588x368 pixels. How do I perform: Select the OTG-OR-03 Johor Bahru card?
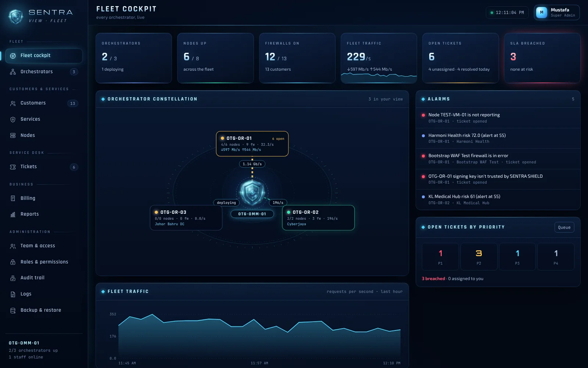186,218
